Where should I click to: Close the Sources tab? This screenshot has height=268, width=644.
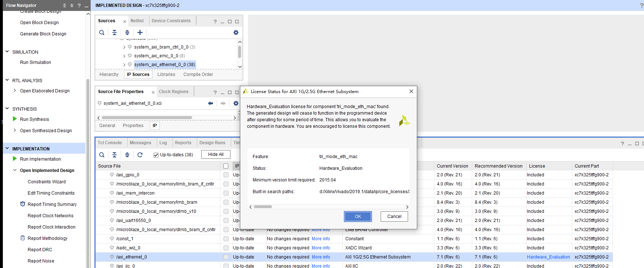pos(125,22)
